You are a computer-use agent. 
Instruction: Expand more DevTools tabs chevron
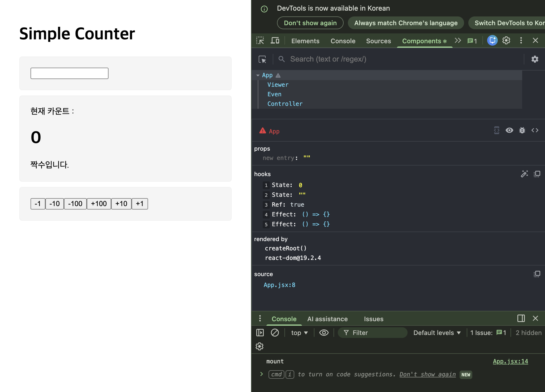(458, 41)
